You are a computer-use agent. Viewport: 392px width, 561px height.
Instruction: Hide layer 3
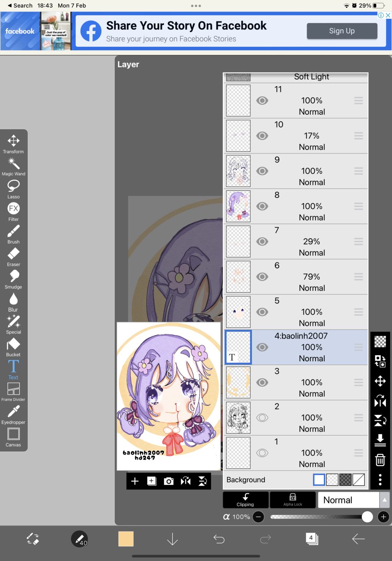click(x=262, y=382)
